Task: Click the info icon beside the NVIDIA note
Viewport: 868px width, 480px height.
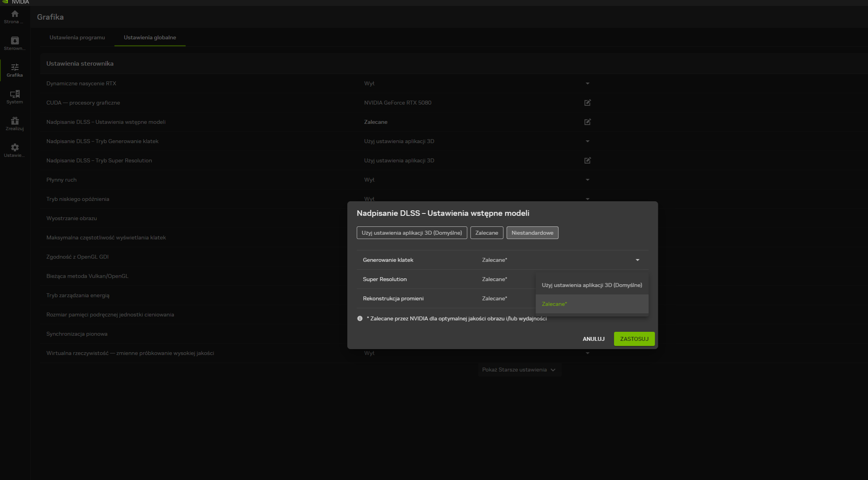Action: click(359, 318)
